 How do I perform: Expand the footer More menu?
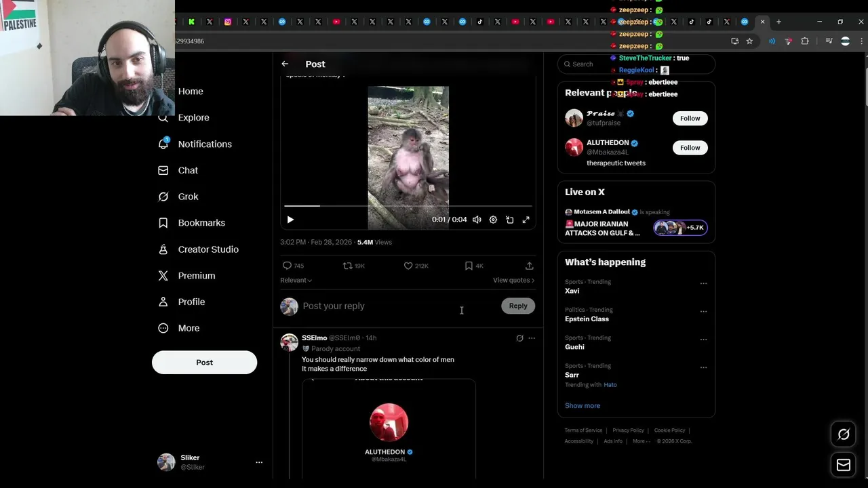point(641,441)
